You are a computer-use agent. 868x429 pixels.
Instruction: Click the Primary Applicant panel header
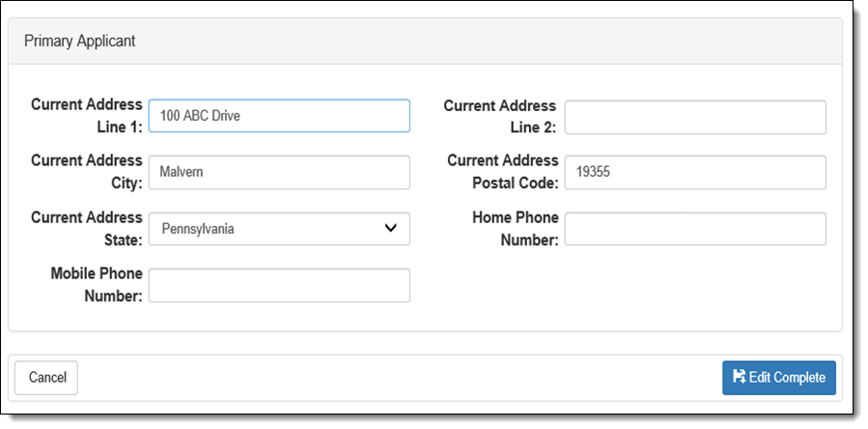click(x=425, y=41)
